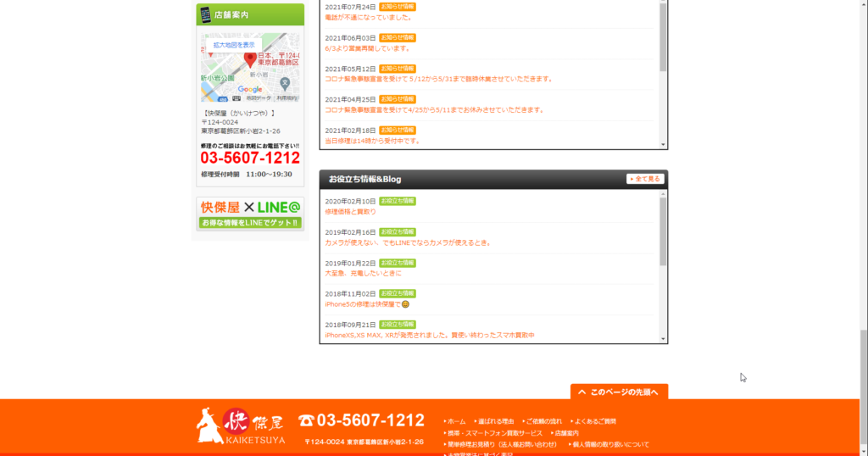The width and height of the screenshot is (868, 456).
Task: Click the smartphone icon beside 店舗案内
Action: 205,14
